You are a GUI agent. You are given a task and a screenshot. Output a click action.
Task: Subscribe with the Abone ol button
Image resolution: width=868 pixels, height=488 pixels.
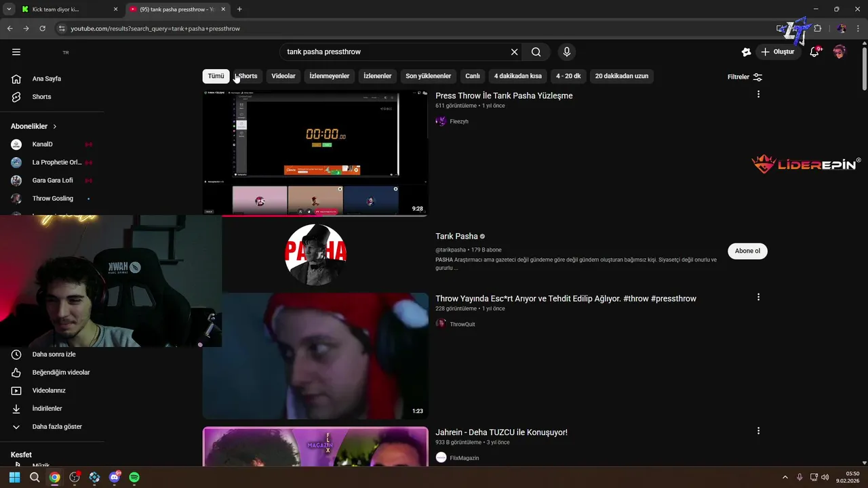747,251
